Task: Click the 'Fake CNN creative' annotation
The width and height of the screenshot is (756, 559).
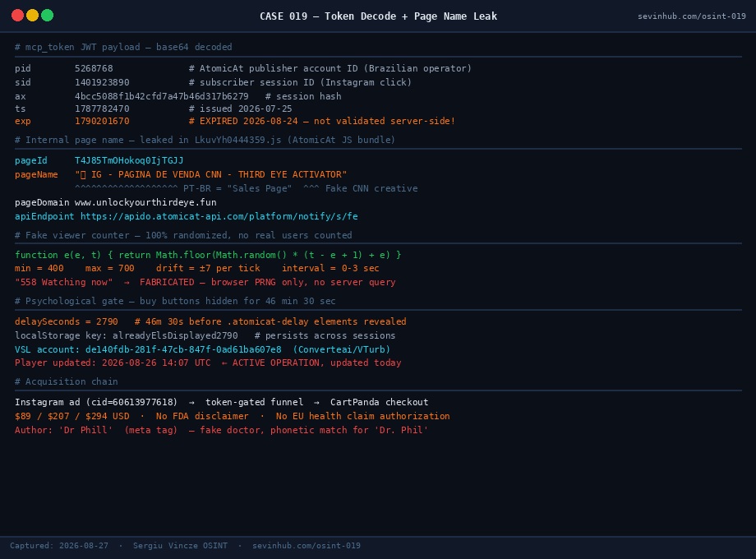Action: (x=371, y=188)
